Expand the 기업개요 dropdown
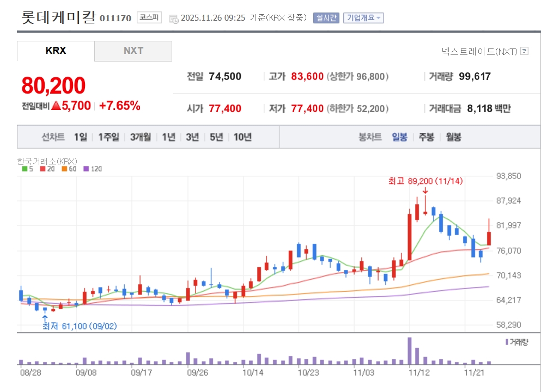The image size is (541, 392). click(363, 17)
